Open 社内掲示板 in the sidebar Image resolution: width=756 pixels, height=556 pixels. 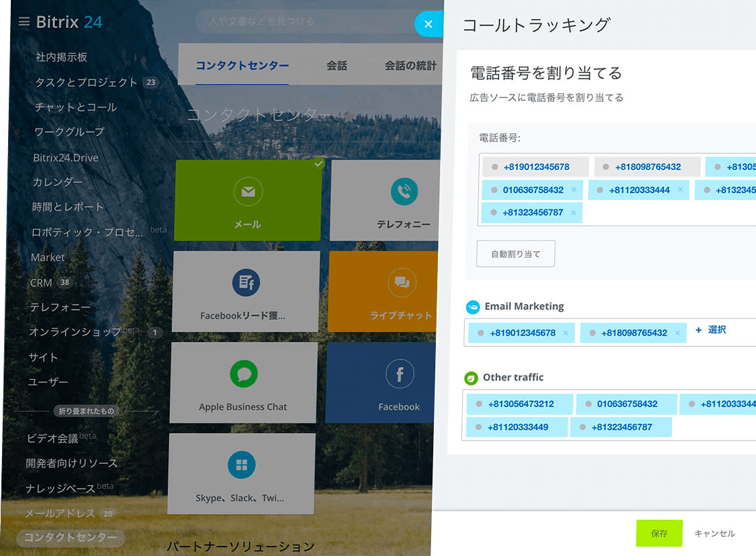coord(61,57)
